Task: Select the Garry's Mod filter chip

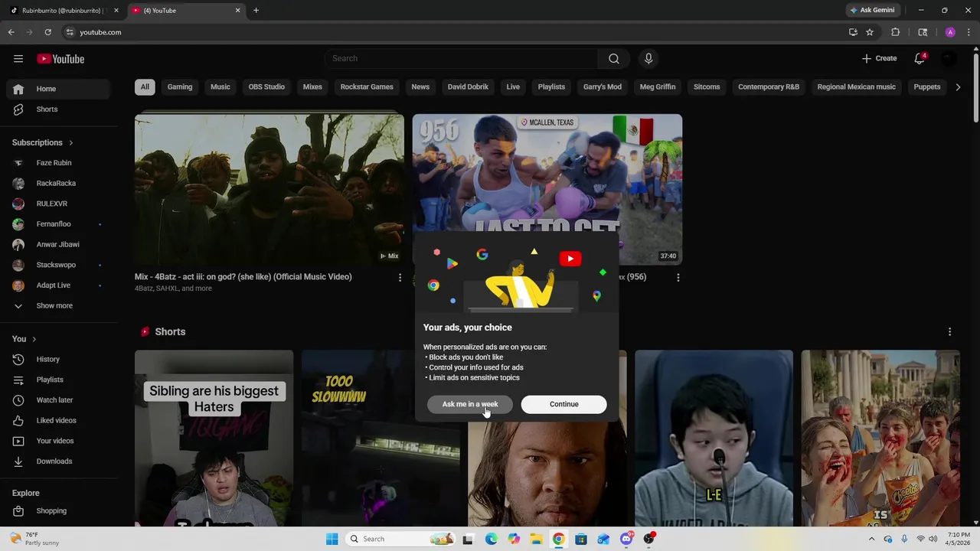Action: tap(603, 87)
